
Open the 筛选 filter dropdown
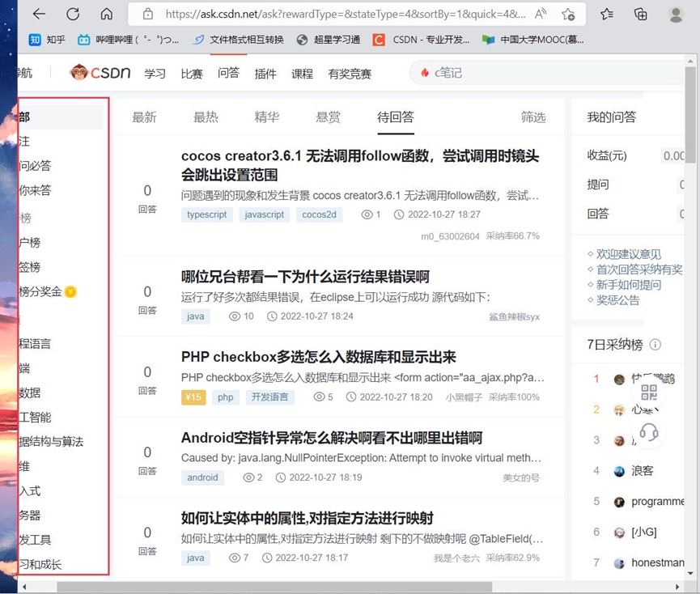(x=533, y=117)
